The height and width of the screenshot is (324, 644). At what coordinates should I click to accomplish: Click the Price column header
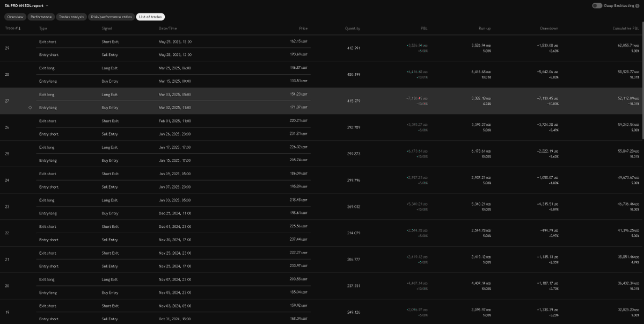tap(303, 28)
